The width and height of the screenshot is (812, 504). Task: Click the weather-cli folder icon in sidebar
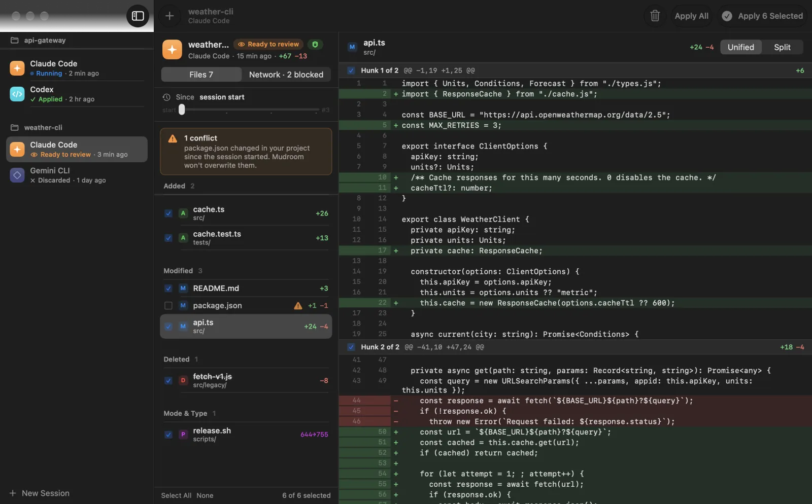[15, 127]
